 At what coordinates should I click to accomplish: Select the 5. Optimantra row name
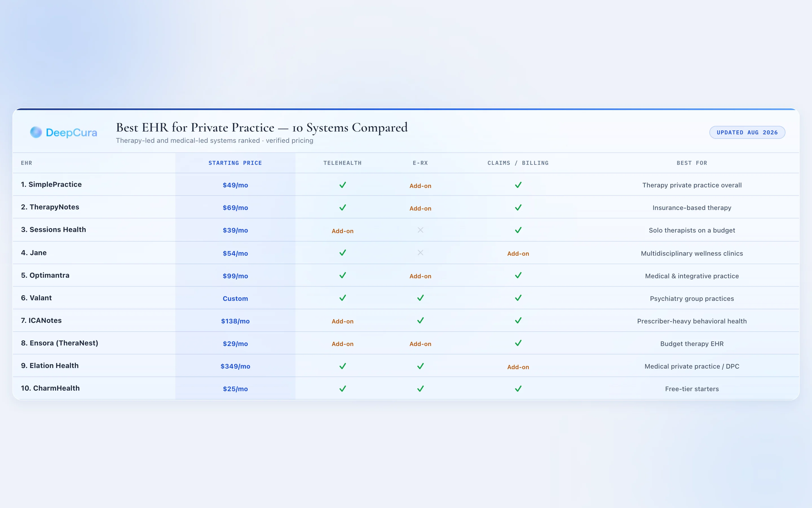45,275
